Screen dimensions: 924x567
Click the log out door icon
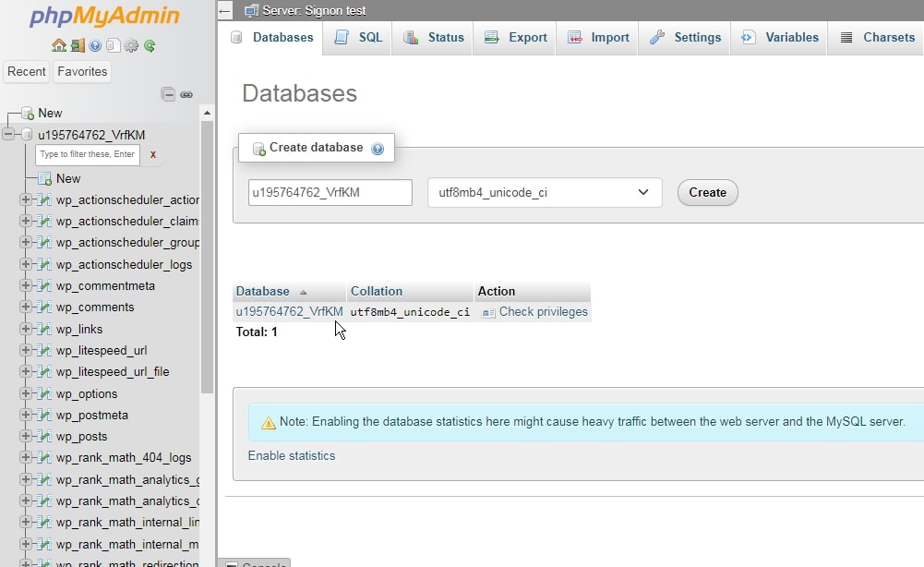point(78,45)
